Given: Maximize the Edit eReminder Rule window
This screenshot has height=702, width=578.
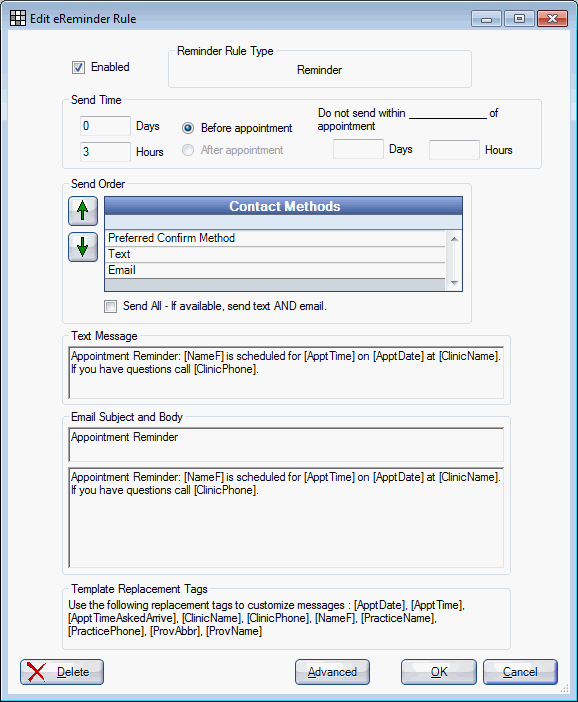Looking at the screenshot, I should [519, 19].
